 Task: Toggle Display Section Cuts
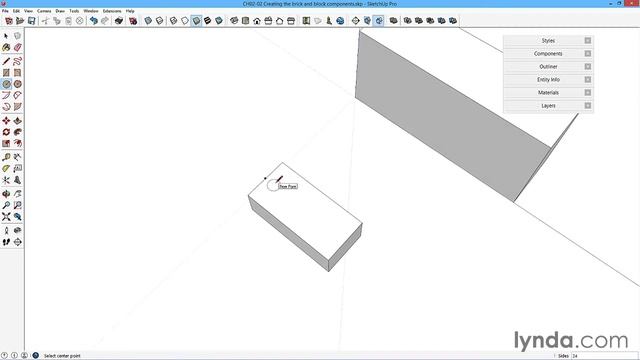[x=378, y=21]
